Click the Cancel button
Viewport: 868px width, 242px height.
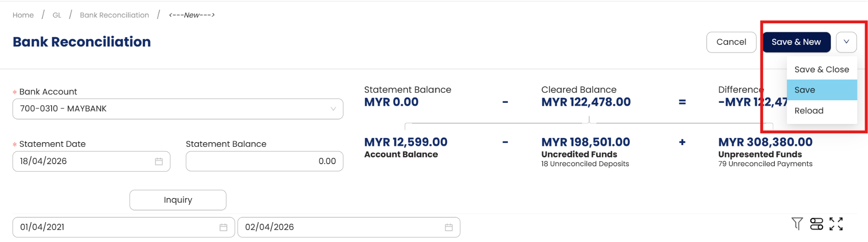(731, 42)
